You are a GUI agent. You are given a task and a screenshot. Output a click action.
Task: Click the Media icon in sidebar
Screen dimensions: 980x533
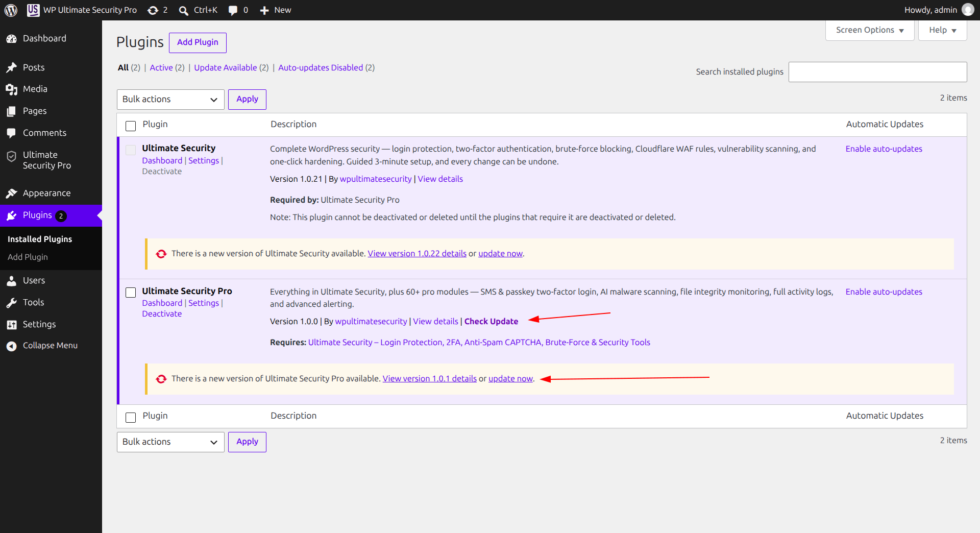(12, 89)
